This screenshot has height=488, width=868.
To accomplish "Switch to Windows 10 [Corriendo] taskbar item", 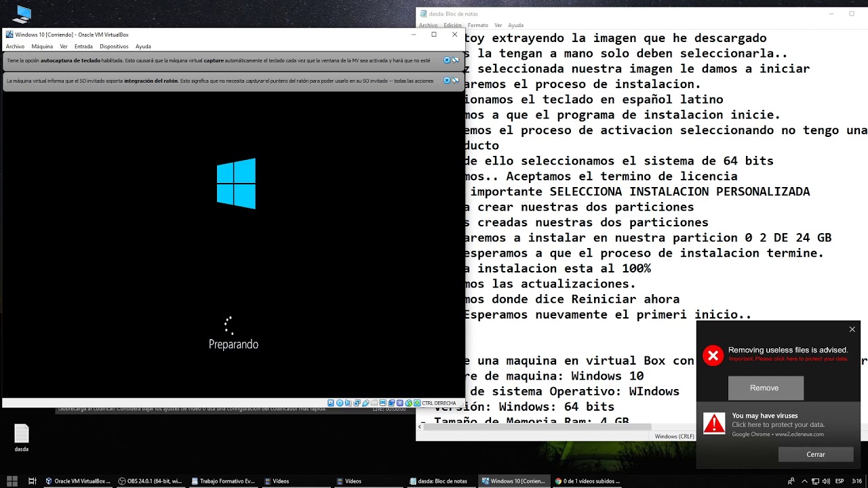I will [x=513, y=481].
